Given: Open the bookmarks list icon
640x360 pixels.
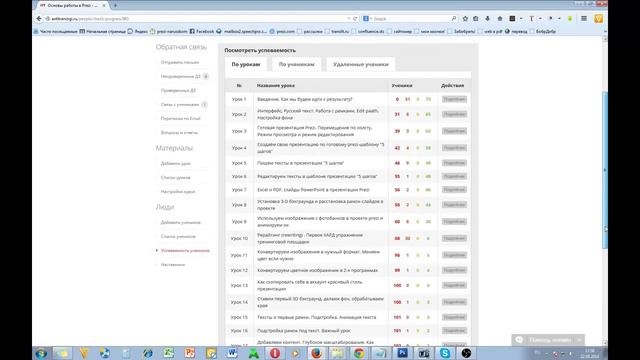Looking at the screenshot, I should pyautogui.click(x=476, y=19).
